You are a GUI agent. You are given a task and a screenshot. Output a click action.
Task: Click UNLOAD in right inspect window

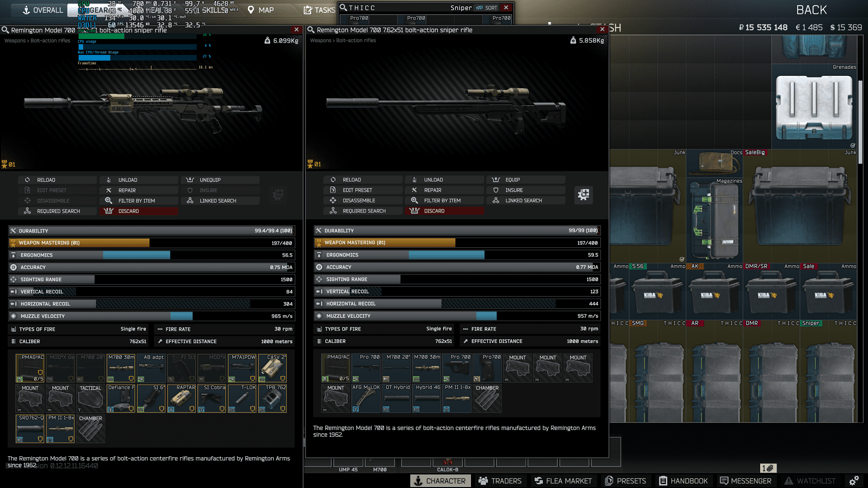(444, 180)
